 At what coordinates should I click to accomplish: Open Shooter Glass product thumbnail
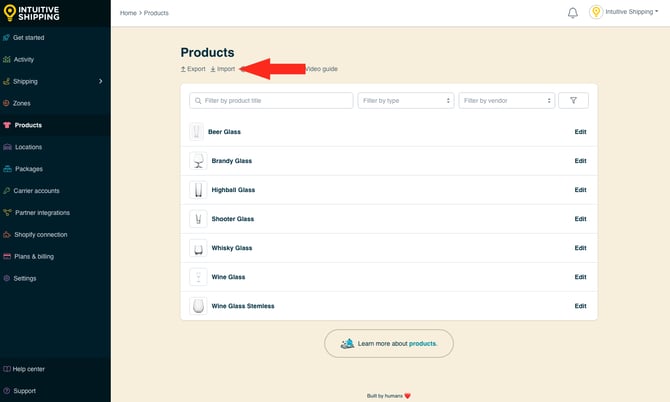(198, 219)
